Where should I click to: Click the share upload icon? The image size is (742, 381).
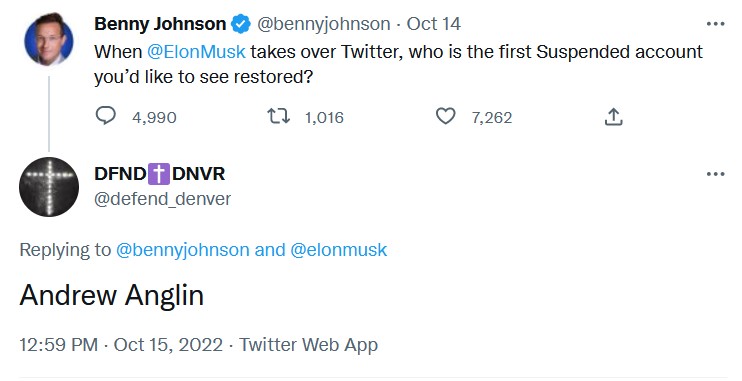tap(613, 116)
